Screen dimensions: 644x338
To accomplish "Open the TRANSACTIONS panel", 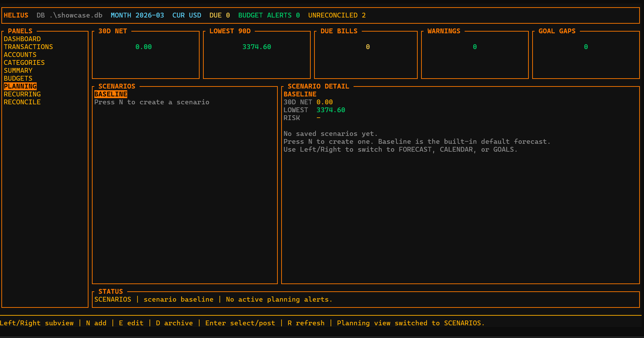I will pyautogui.click(x=28, y=47).
